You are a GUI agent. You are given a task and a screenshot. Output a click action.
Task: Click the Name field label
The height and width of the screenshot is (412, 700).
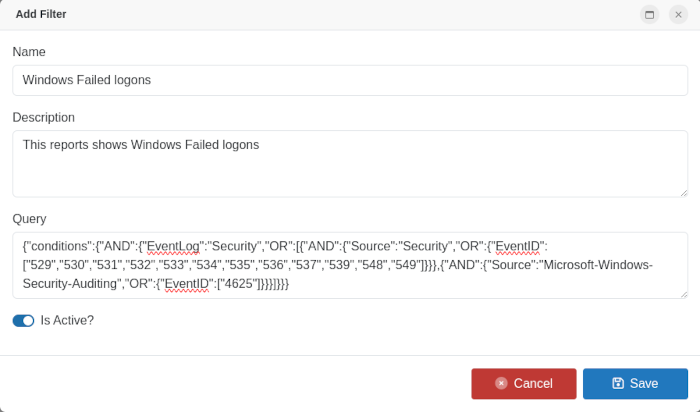tap(29, 52)
